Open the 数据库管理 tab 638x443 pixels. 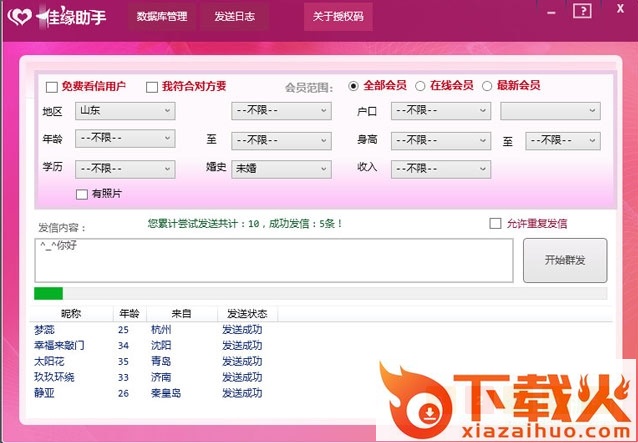(162, 16)
